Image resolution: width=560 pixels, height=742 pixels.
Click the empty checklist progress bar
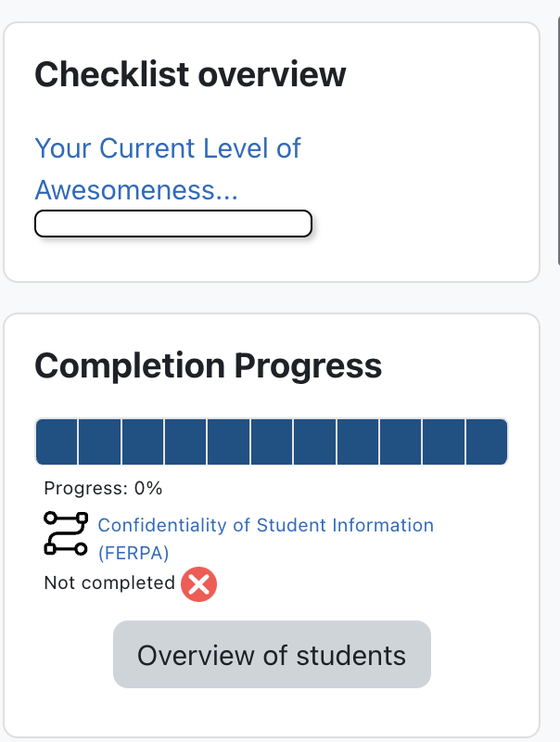[x=172, y=224]
